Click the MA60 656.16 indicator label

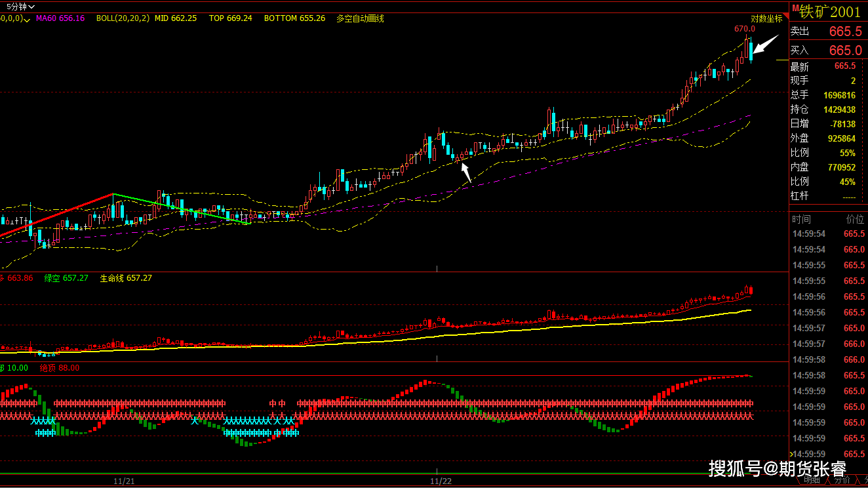coord(60,18)
